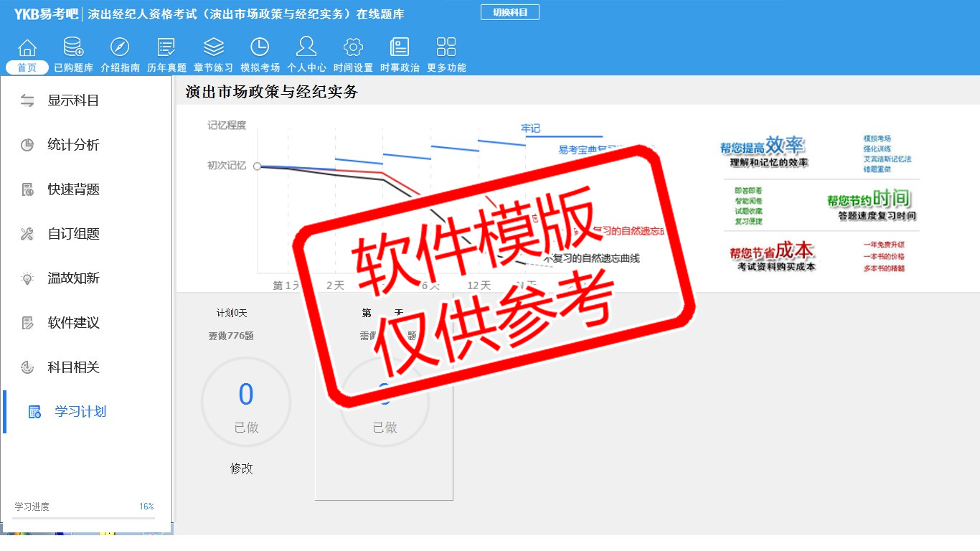
Task: Click the 自订组题 wrench icon
Action: point(27,234)
